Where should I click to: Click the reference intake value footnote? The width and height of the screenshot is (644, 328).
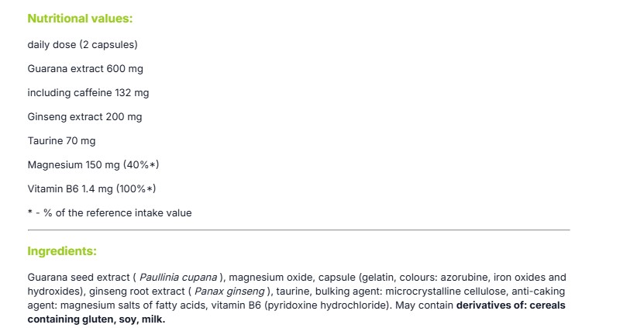[x=110, y=213]
